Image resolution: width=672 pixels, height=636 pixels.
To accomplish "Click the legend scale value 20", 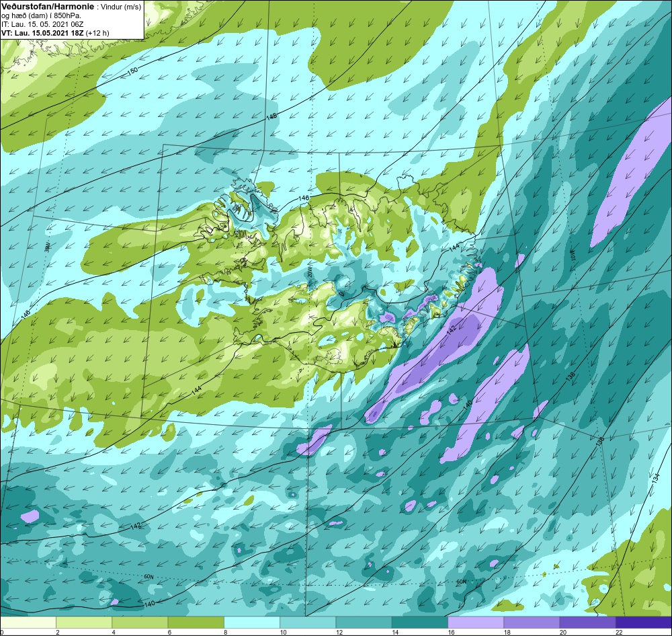I will tap(562, 632).
